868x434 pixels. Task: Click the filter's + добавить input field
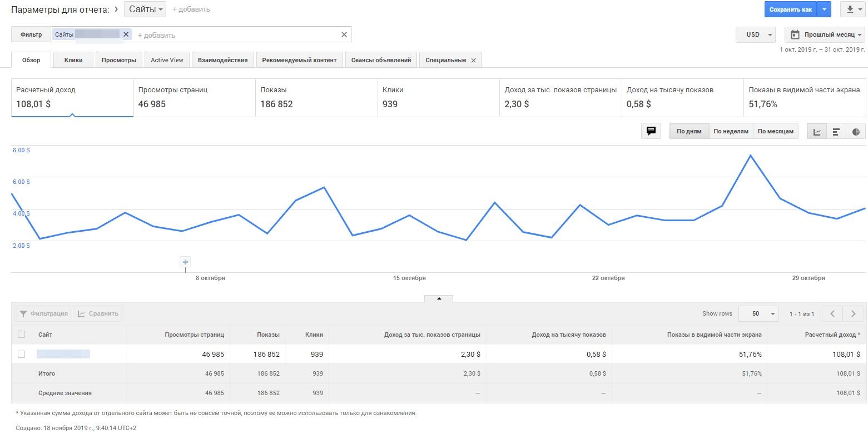[234, 35]
